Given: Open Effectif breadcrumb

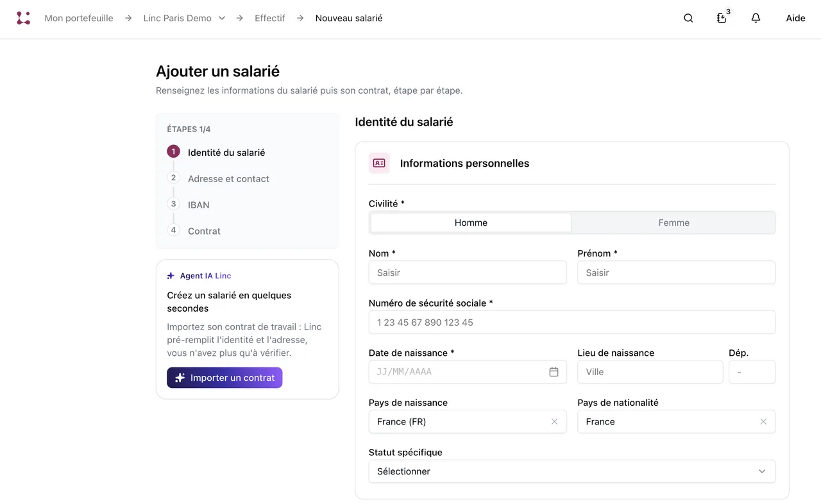Looking at the screenshot, I should pos(270,18).
